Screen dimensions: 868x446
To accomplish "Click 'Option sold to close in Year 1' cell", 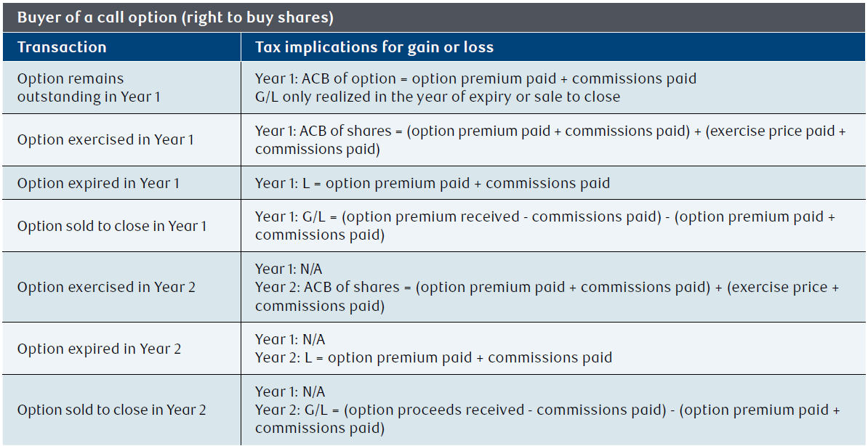I will [x=122, y=226].
